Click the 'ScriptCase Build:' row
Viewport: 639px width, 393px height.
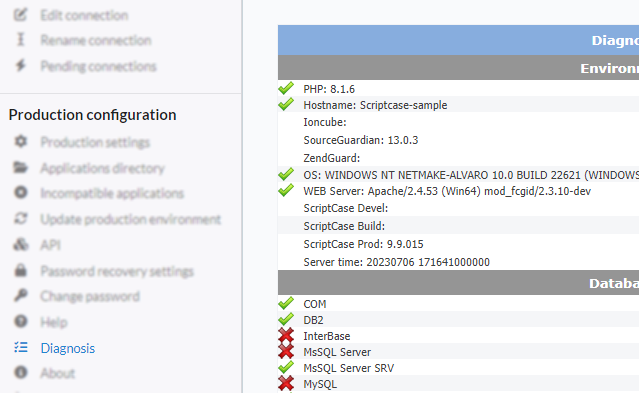click(344, 226)
